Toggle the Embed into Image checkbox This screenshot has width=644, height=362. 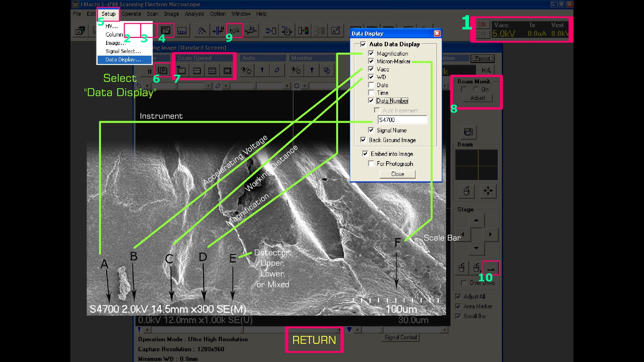pos(365,154)
